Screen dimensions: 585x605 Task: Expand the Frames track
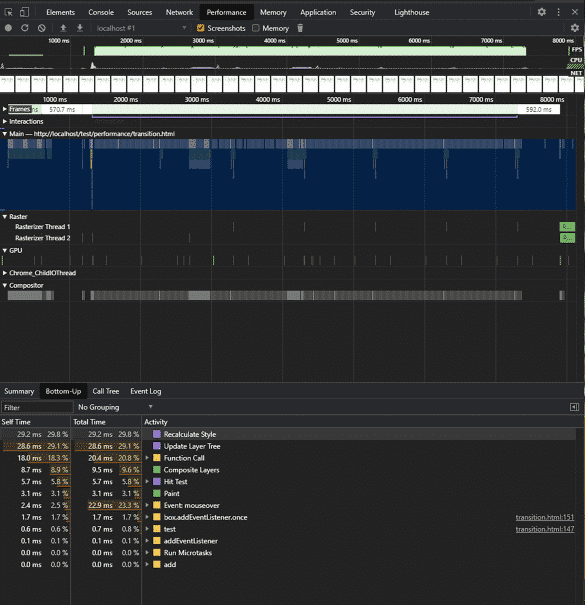(5, 109)
